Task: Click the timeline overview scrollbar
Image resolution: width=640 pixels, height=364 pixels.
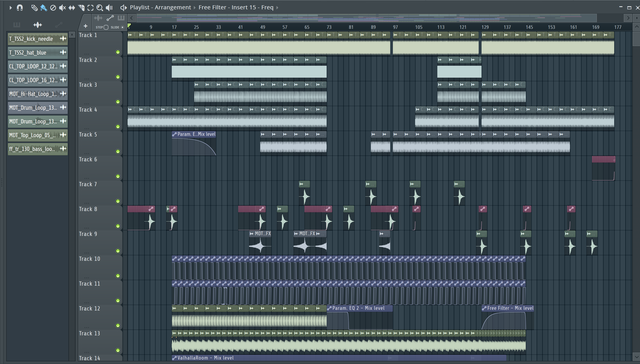Action: [x=366, y=18]
